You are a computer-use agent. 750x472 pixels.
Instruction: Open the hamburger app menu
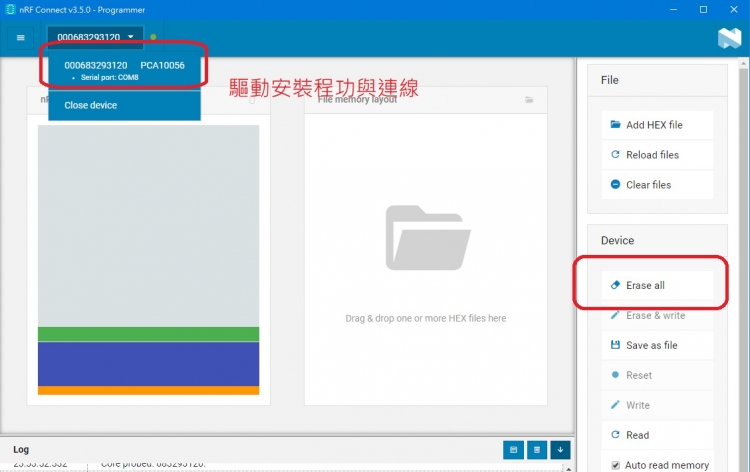click(20, 38)
